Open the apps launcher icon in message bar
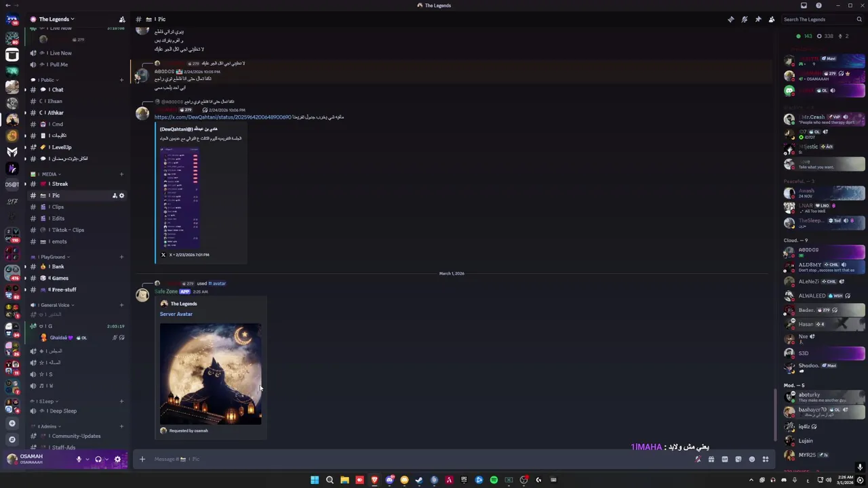Viewport: 868px width, 488px height. [x=766, y=460]
